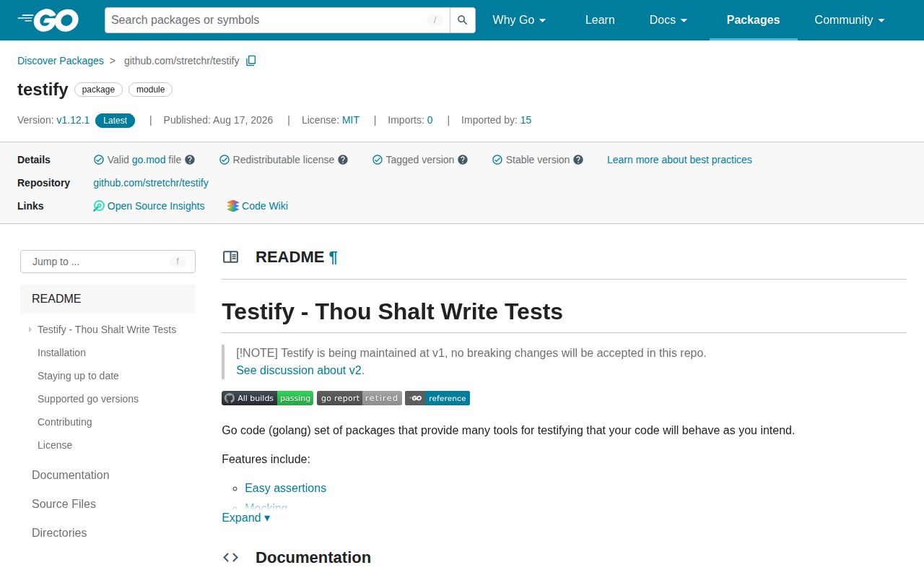Viewport: 924px width, 578px height.
Task: Open the Docs dropdown menu
Action: pyautogui.click(x=668, y=20)
